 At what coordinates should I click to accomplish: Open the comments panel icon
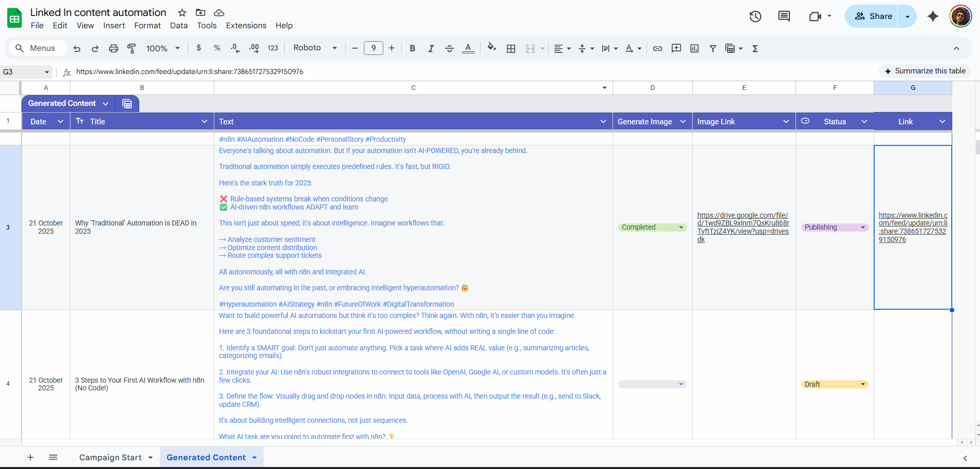pyautogui.click(x=784, y=16)
